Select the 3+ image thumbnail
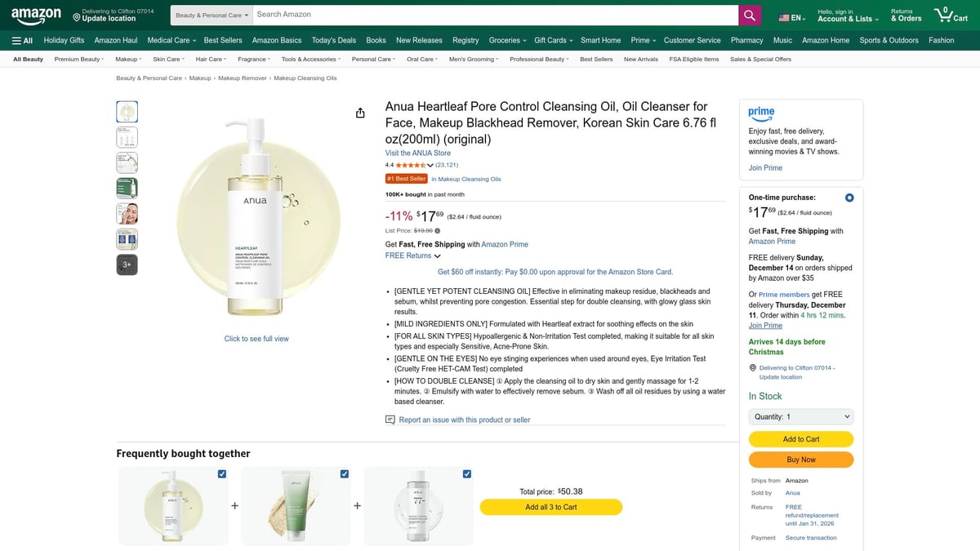 (127, 264)
